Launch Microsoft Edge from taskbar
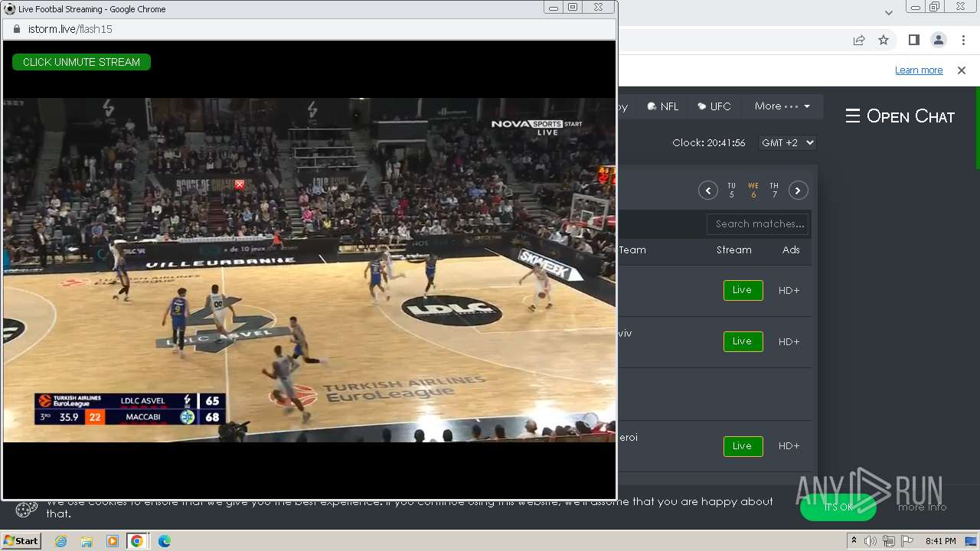 tap(165, 541)
